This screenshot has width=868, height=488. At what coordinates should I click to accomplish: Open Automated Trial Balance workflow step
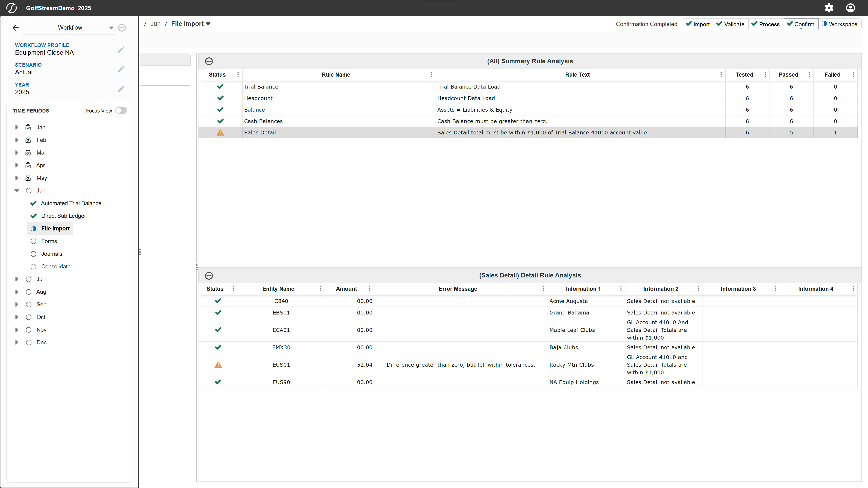[71, 203]
